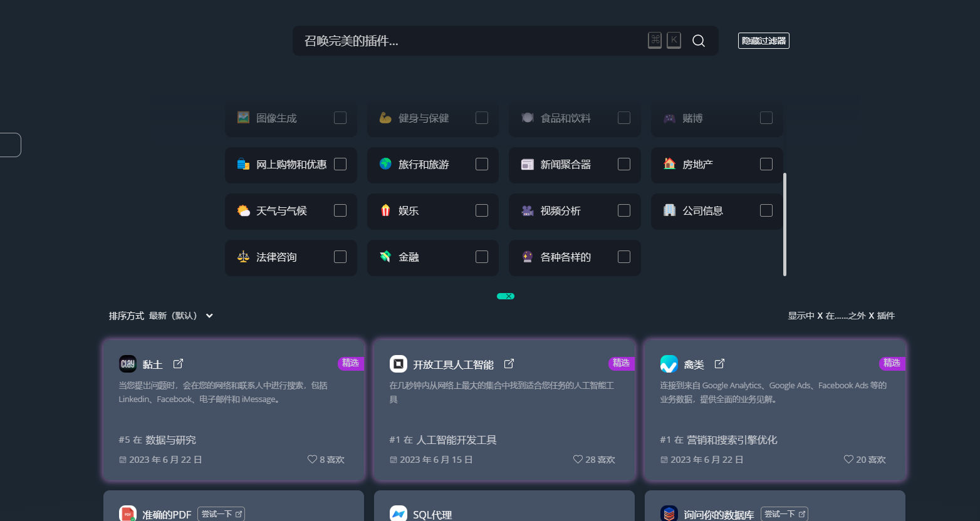Click the 开放工具人工智能 logo icon

[x=399, y=364]
